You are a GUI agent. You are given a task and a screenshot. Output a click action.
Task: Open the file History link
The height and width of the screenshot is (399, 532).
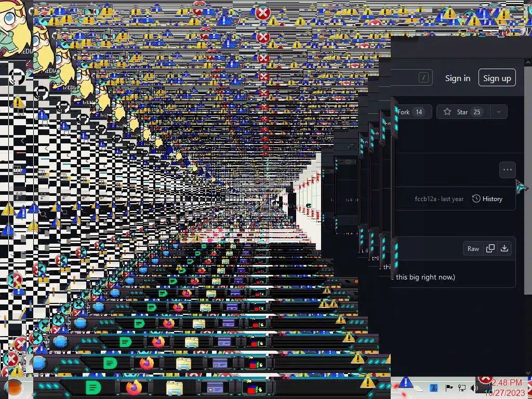tap(487, 199)
